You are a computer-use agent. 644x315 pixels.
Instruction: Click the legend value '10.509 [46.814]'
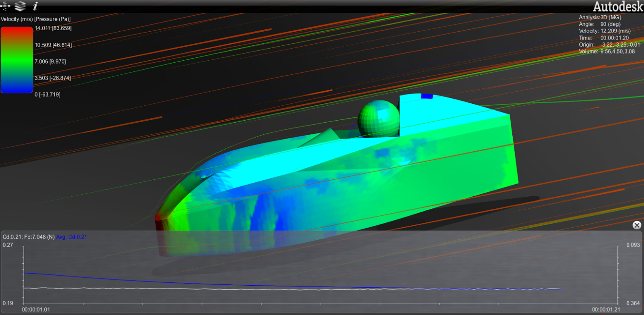[53, 45]
